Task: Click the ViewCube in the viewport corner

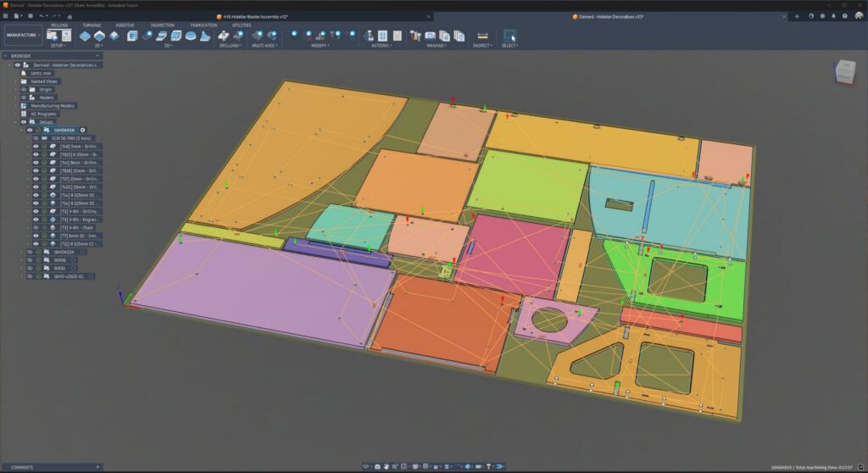Action: coord(844,71)
